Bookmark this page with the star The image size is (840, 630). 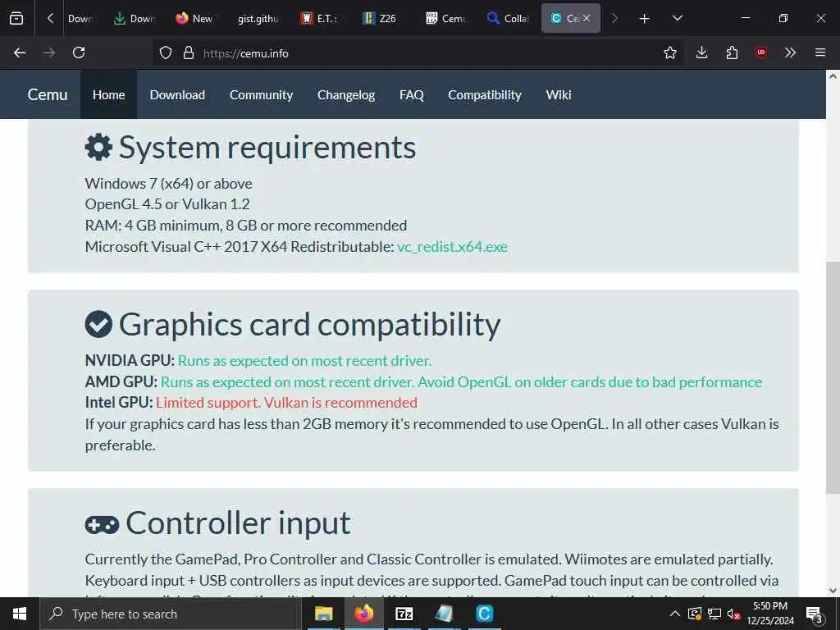point(669,52)
